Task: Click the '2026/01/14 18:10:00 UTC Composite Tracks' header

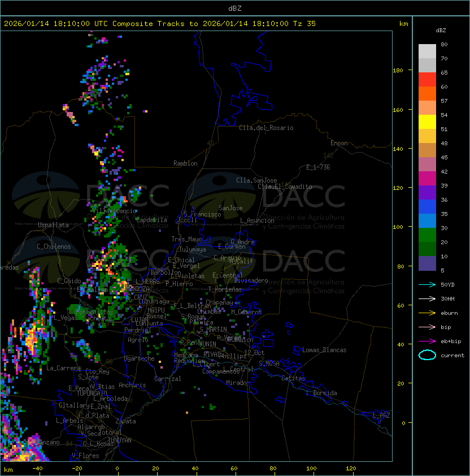Action: pyautogui.click(x=94, y=24)
